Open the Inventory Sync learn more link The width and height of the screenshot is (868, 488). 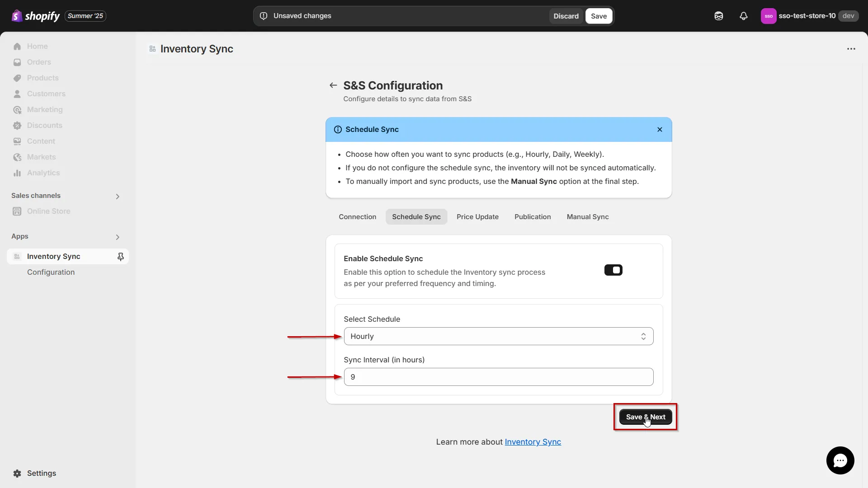533,442
